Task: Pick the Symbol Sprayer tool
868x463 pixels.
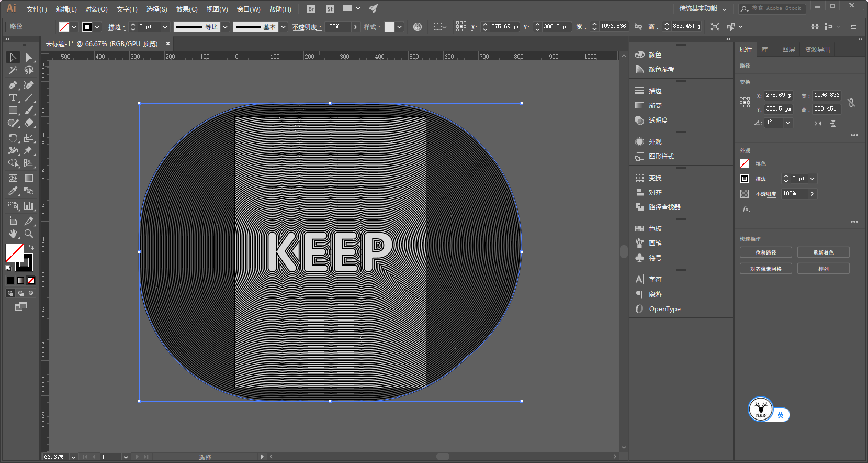Action: tap(13, 206)
